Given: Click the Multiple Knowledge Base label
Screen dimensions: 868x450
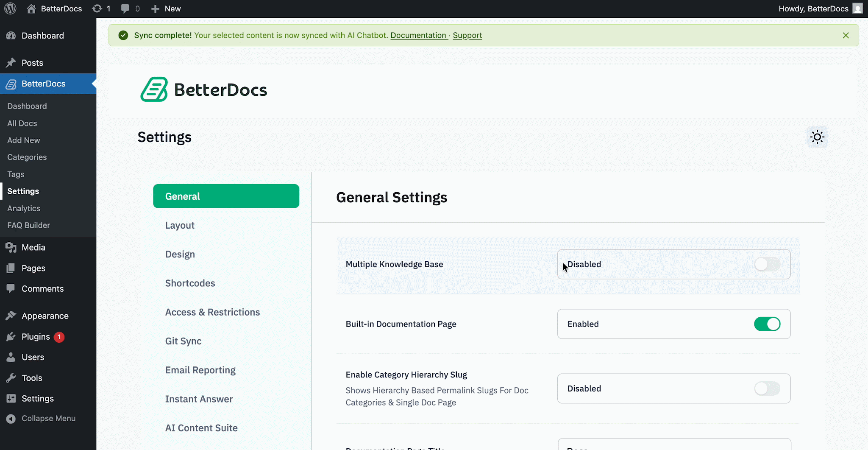Looking at the screenshot, I should (394, 264).
